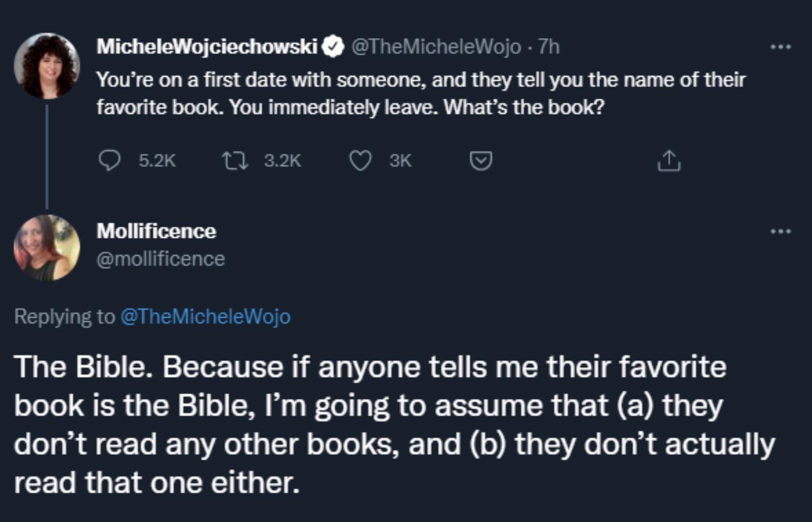
Task: Open Michele Wojciechowski's profile picture
Action: [47, 66]
